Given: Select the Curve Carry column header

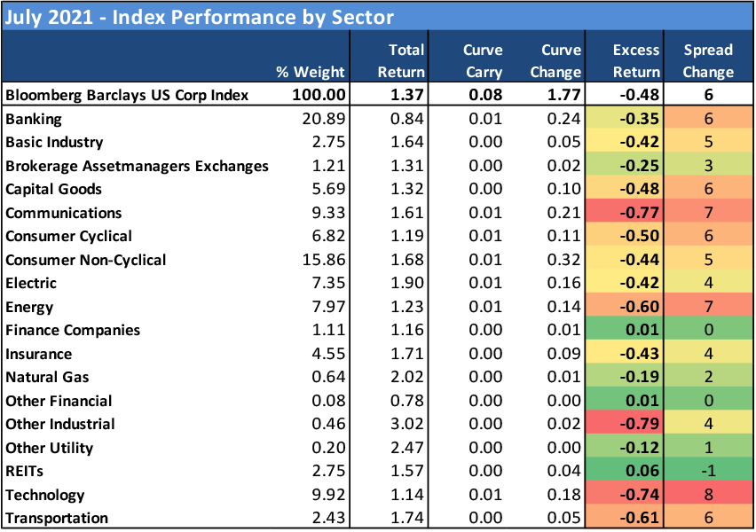Looking at the screenshot, I should (483, 60).
